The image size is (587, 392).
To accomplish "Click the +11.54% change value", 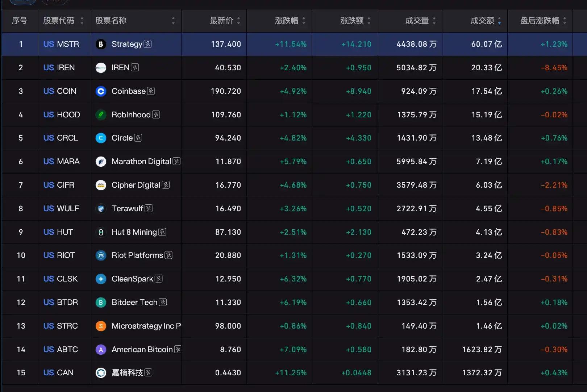I will [x=291, y=44].
